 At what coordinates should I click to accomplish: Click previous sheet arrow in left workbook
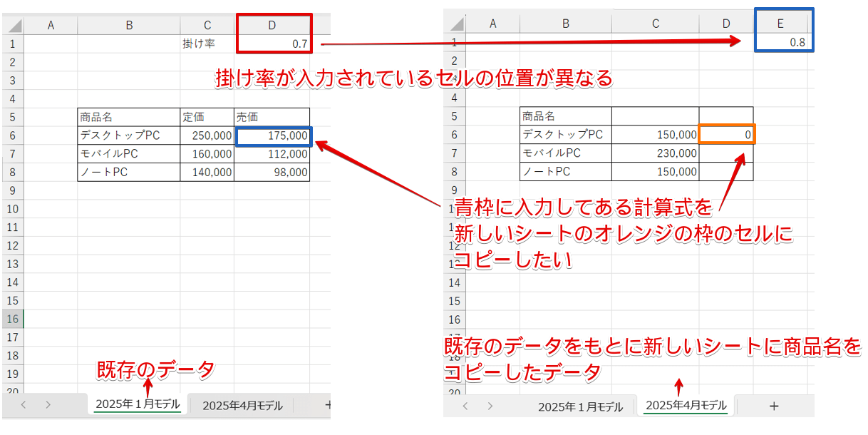click(23, 405)
